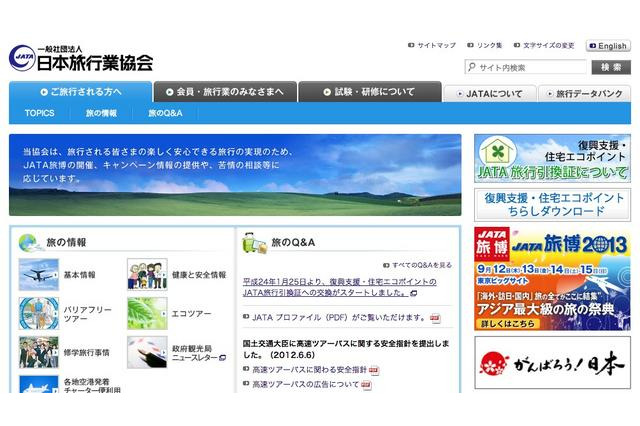Image resolution: width=640 pixels, height=426 pixels.
Task: Open the 基本情報 text link
Action: click(80, 275)
